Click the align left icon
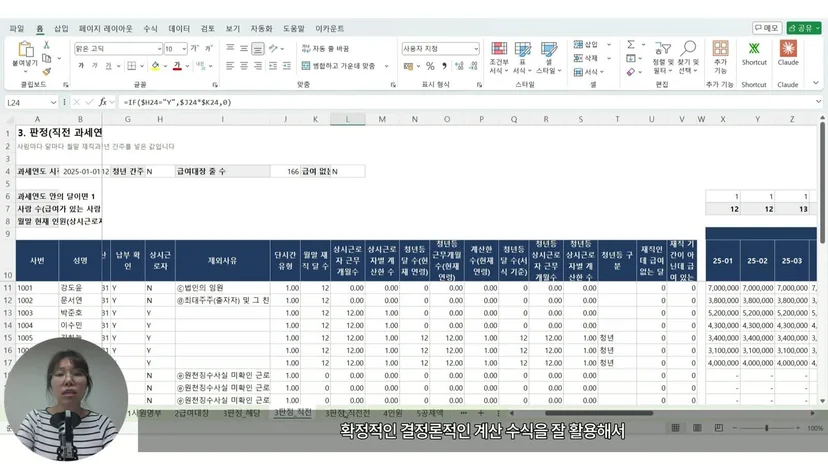 point(230,66)
